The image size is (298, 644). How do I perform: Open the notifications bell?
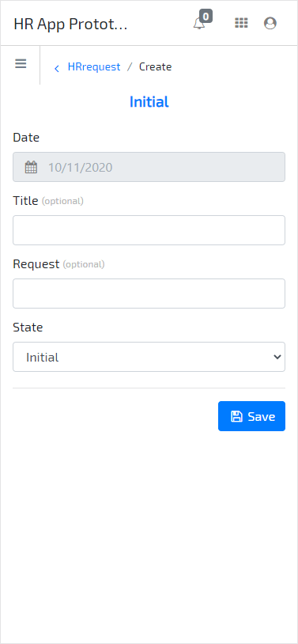(199, 24)
